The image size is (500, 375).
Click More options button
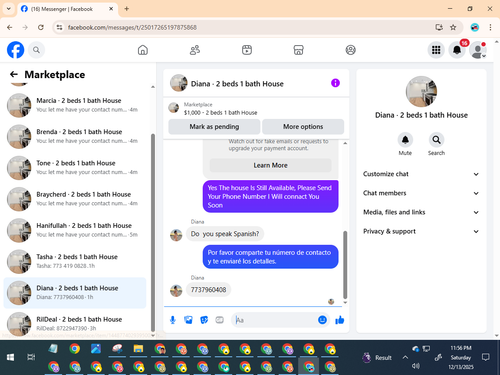click(303, 127)
